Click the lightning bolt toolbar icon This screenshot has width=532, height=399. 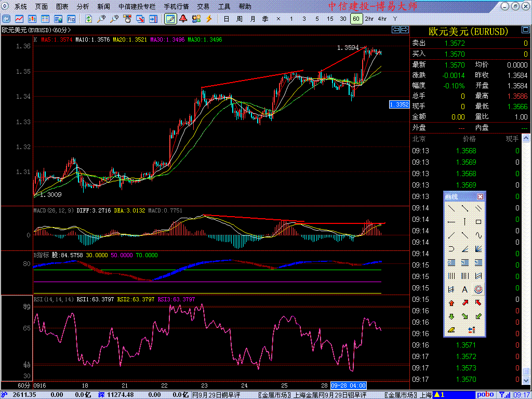click(x=209, y=19)
